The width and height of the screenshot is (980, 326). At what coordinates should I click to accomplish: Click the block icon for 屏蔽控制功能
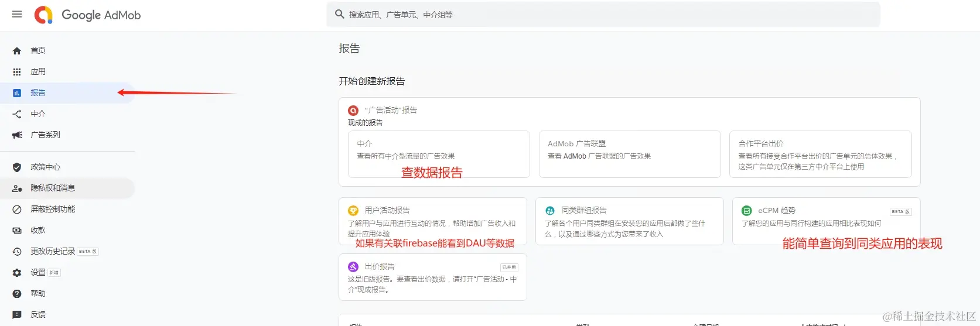point(17,210)
